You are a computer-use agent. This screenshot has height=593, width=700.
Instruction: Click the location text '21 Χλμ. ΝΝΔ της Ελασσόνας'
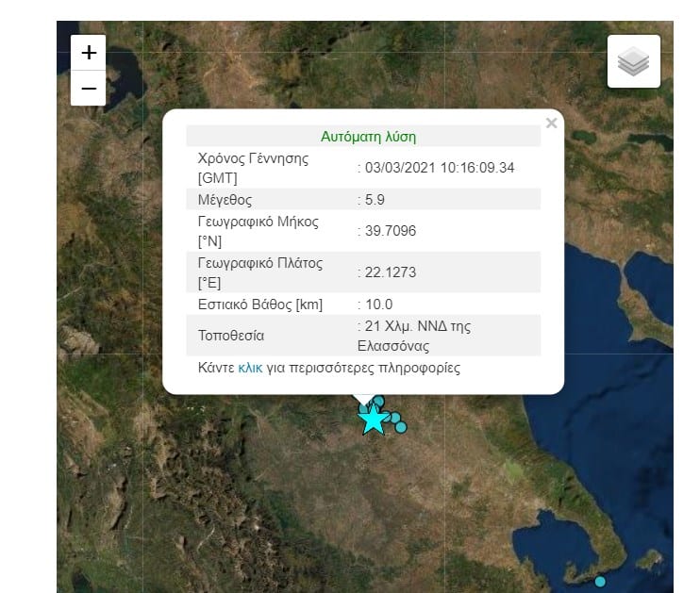pos(415,336)
